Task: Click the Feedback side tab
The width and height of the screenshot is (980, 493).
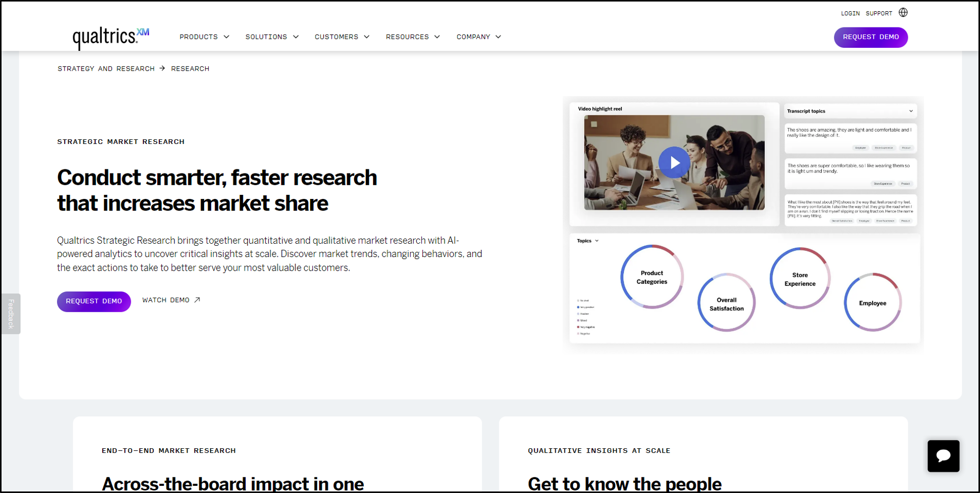Action: point(11,314)
